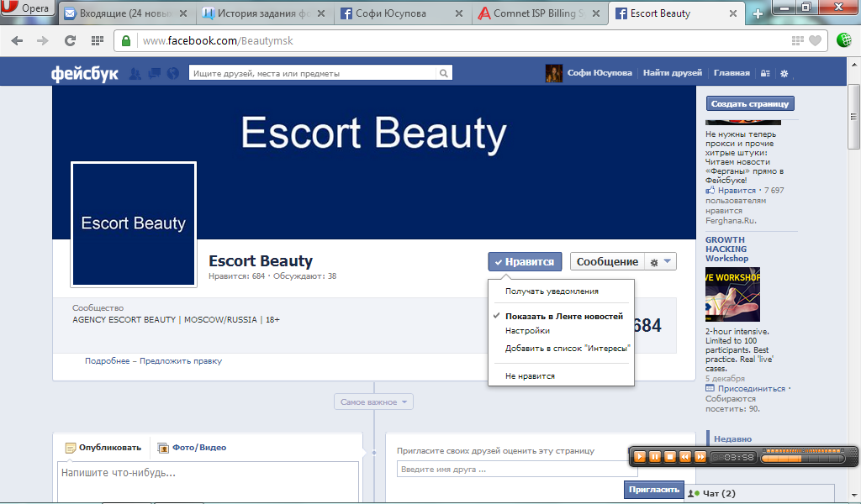Click the workshop ad thumbnail image
Image resolution: width=861 pixels, height=504 pixels.
click(732, 295)
